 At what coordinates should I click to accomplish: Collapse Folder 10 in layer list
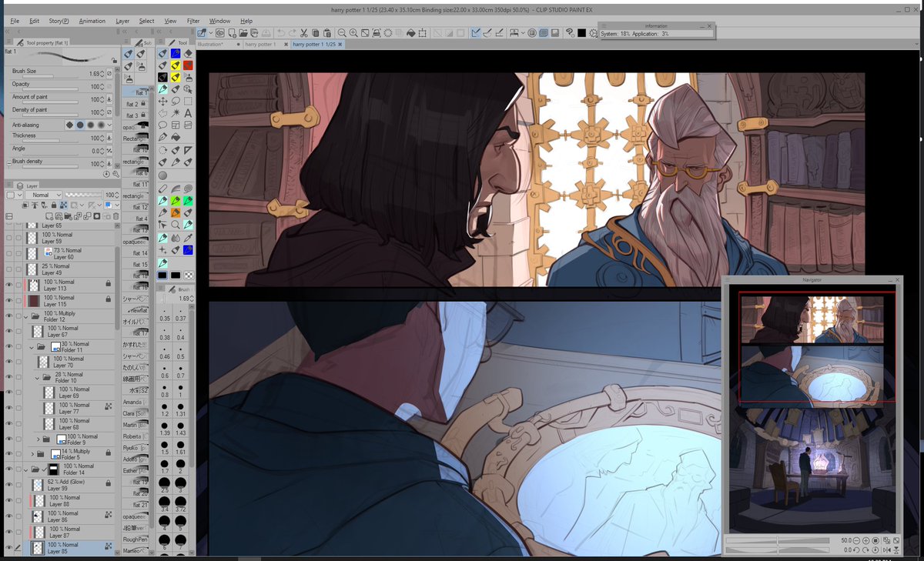pyautogui.click(x=37, y=378)
